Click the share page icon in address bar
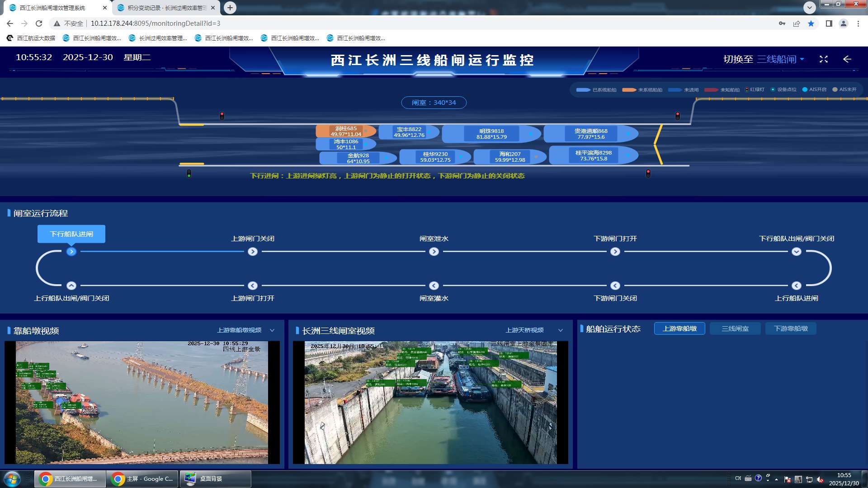The height and width of the screenshot is (488, 868). pos(797,23)
